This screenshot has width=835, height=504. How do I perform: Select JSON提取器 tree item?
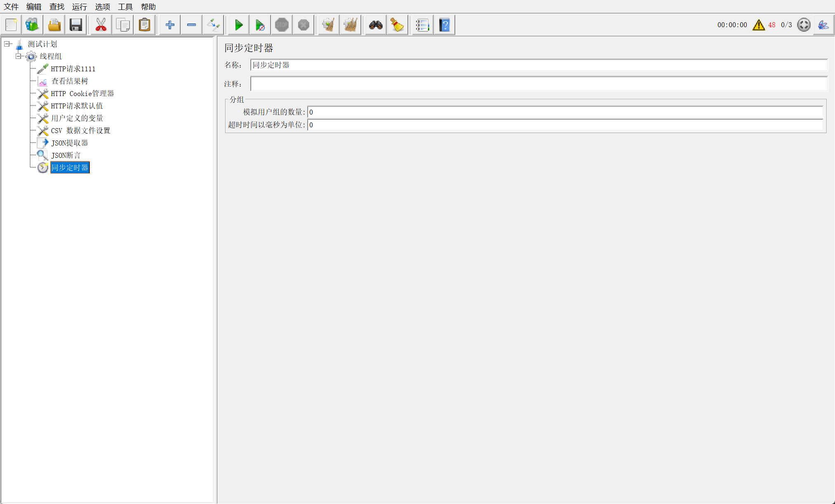point(70,143)
